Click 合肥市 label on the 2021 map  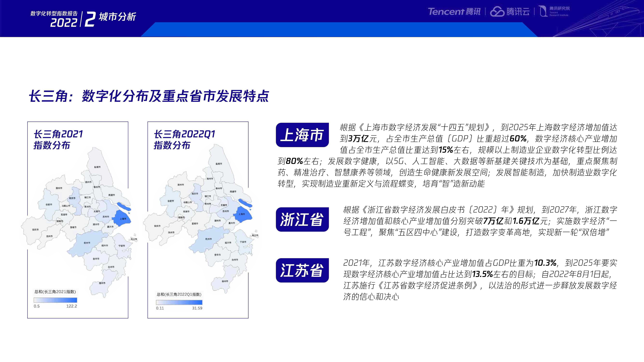pyautogui.click(x=49, y=204)
